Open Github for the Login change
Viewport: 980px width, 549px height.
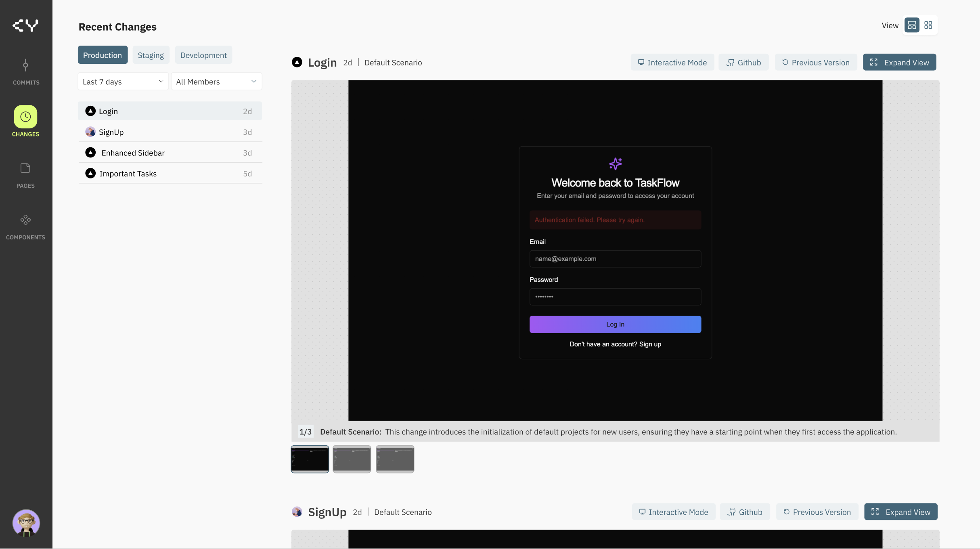pos(743,62)
